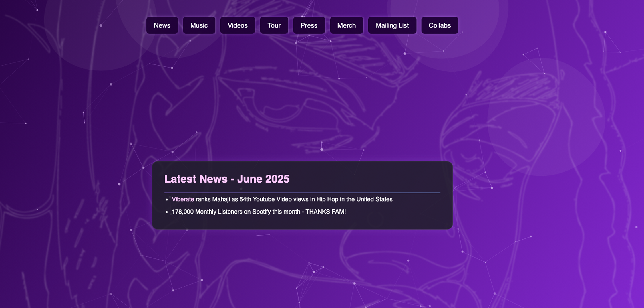Click the '178,000 Monthly Listeners' news item
Viewport: 644px width, 308px height.
259,212
